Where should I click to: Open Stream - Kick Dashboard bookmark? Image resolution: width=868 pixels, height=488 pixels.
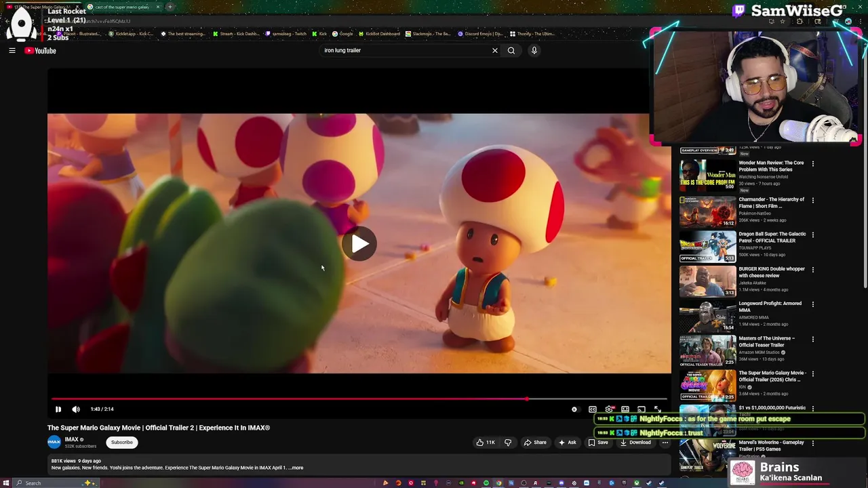236,34
